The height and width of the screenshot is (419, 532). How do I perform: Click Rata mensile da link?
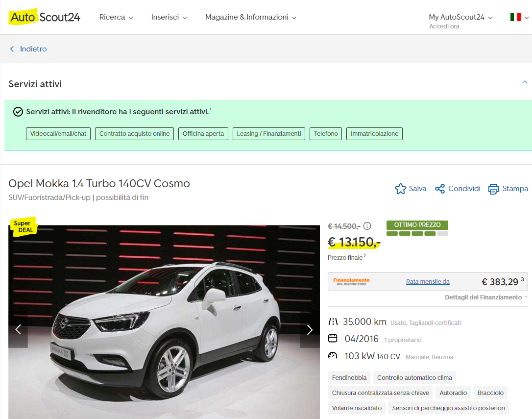(x=428, y=281)
